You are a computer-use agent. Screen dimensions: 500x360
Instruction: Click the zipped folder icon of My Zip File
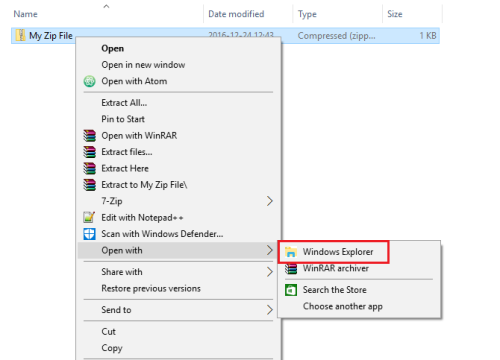[x=20, y=35]
